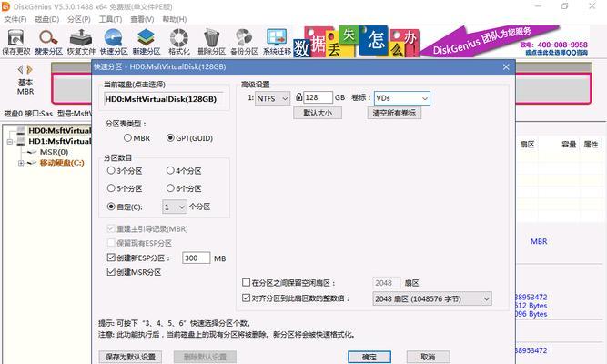
Task: Select HD0:MsftVirtual in the disk tree
Action: click(x=60, y=130)
